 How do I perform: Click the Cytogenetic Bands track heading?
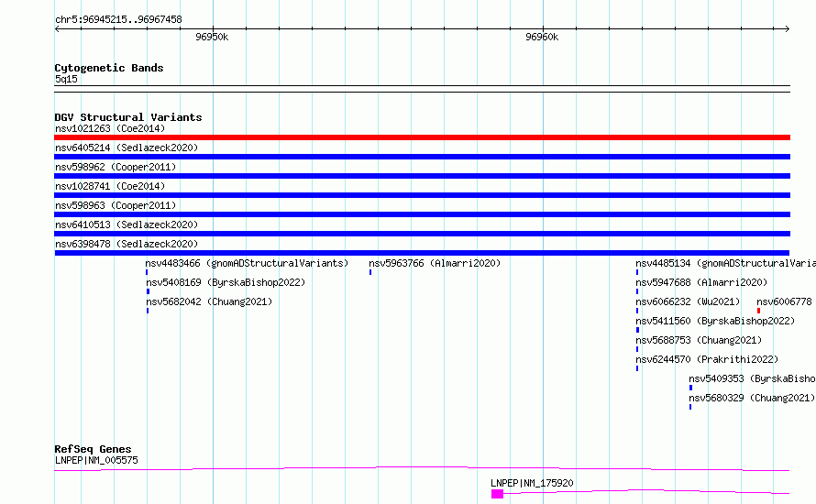(x=109, y=68)
